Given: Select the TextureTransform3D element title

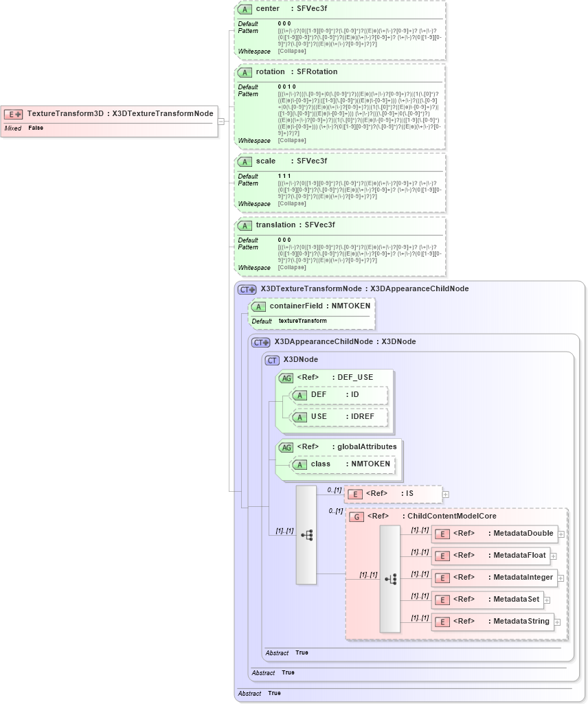Looking at the screenshot, I should (120, 113).
